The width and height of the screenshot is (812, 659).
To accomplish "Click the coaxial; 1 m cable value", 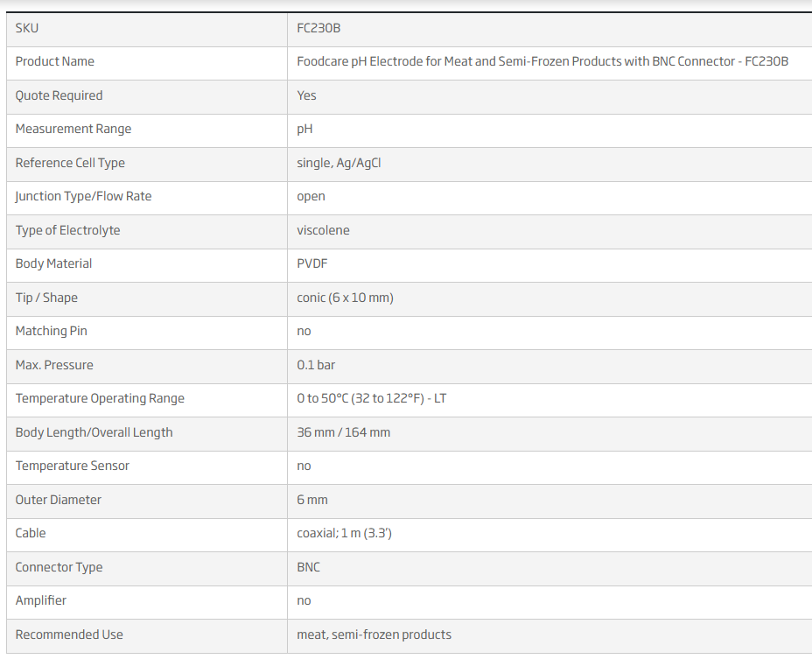I will 345,533.
